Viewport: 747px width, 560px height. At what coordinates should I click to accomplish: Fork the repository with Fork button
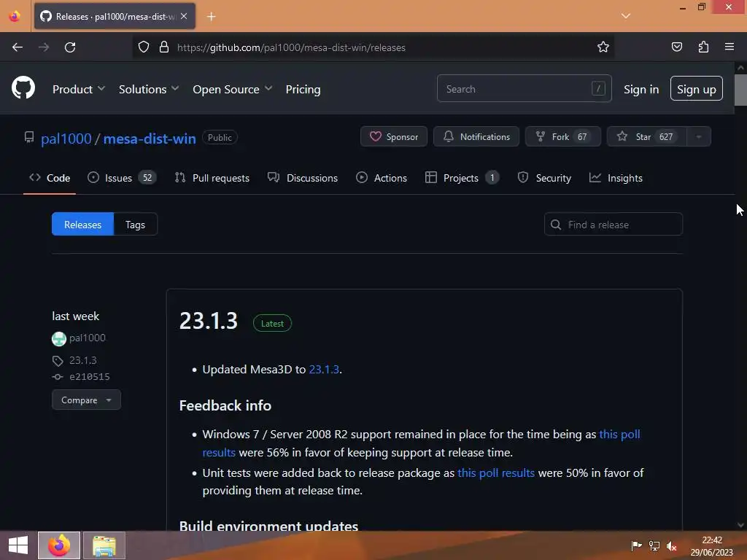(562, 136)
